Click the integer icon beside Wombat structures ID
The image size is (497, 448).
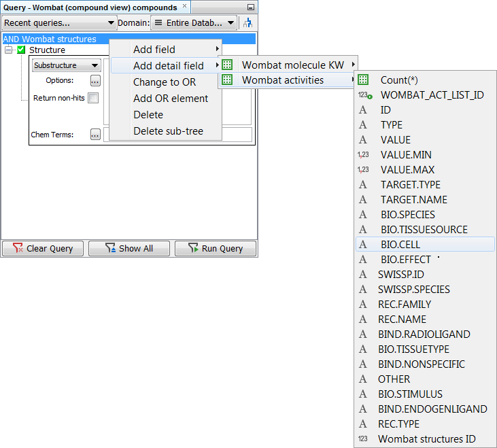(363, 439)
